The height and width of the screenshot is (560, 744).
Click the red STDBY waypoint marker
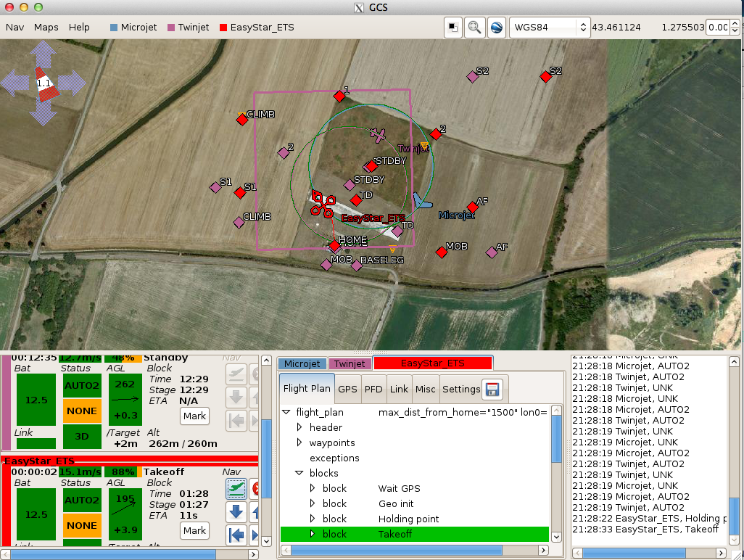point(371,166)
